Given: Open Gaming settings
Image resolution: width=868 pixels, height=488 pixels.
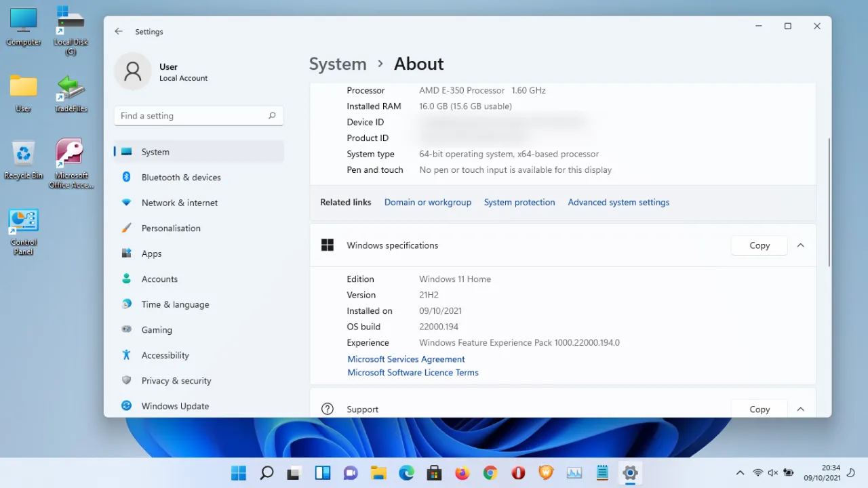Looking at the screenshot, I should tap(199, 330).
